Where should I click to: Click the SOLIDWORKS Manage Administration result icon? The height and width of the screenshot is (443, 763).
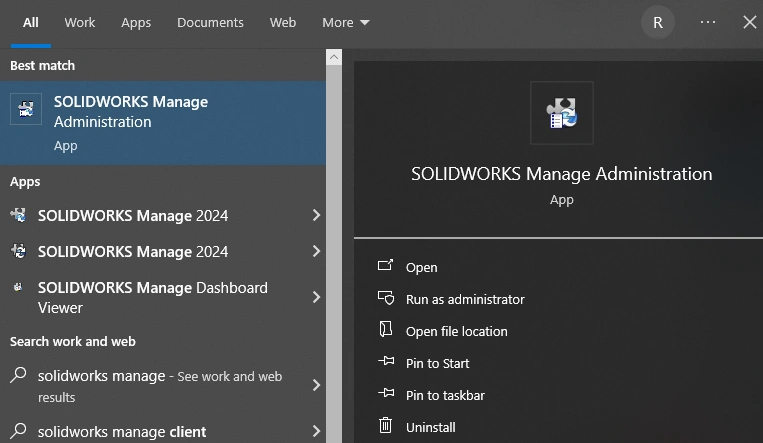[x=26, y=109]
